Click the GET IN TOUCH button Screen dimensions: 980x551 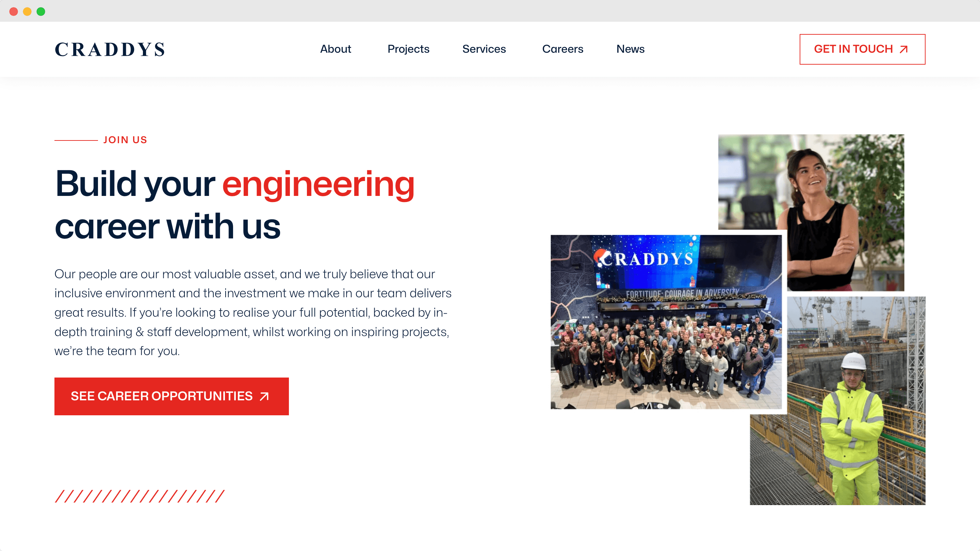(863, 48)
